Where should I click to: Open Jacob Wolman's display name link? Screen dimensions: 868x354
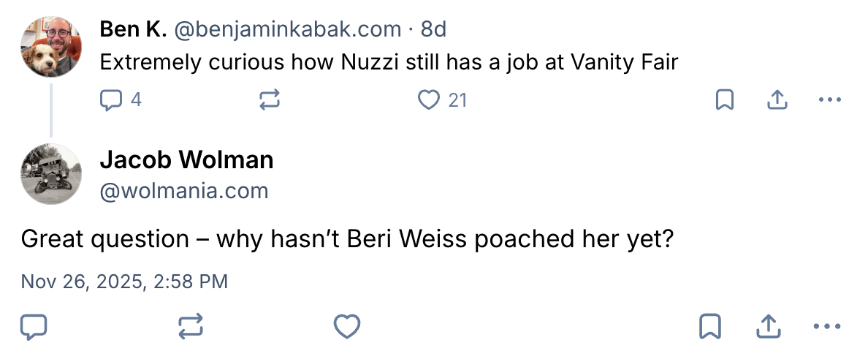point(186,159)
